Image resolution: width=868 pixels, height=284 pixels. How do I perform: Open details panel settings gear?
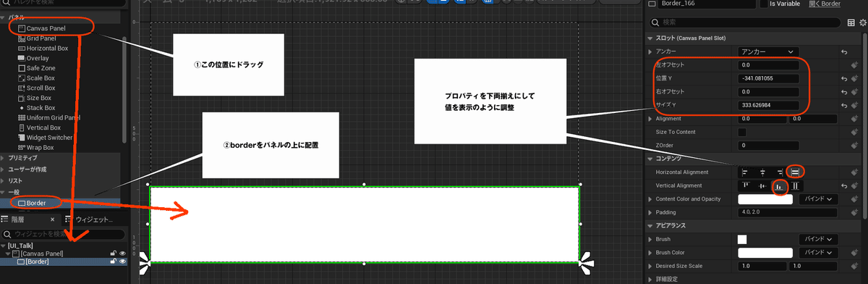[x=862, y=22]
